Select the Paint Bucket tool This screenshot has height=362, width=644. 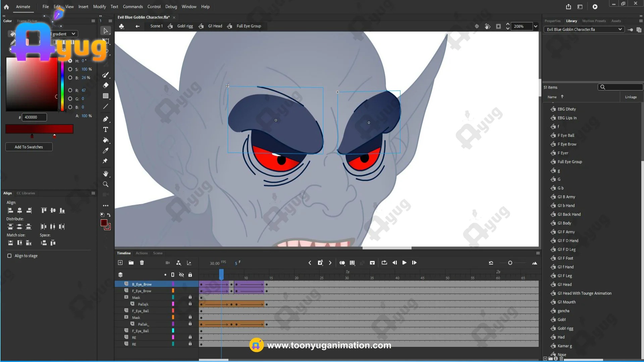(x=105, y=140)
